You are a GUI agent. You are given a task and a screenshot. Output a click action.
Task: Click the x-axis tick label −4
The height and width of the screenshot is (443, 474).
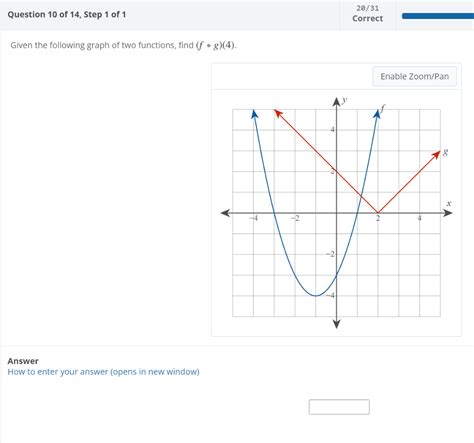pos(254,218)
